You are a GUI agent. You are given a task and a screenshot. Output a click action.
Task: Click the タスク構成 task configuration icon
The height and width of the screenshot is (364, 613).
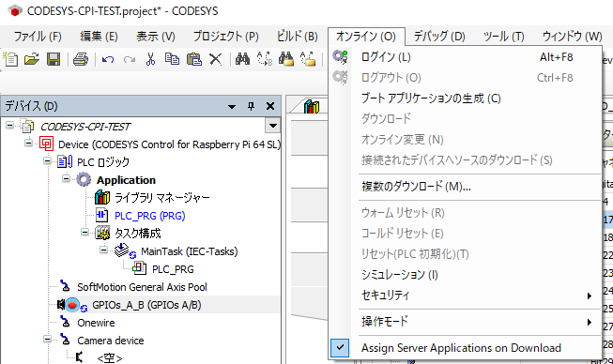102,234
